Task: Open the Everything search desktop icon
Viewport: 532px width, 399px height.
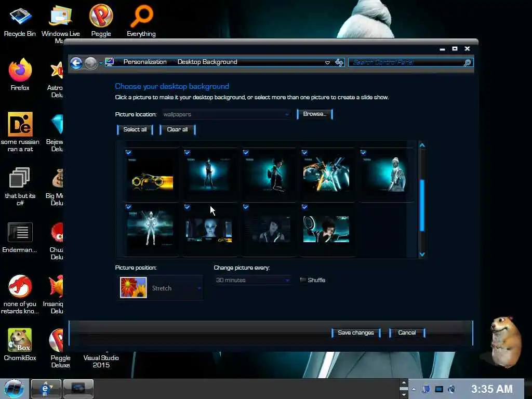Action: coord(141,20)
